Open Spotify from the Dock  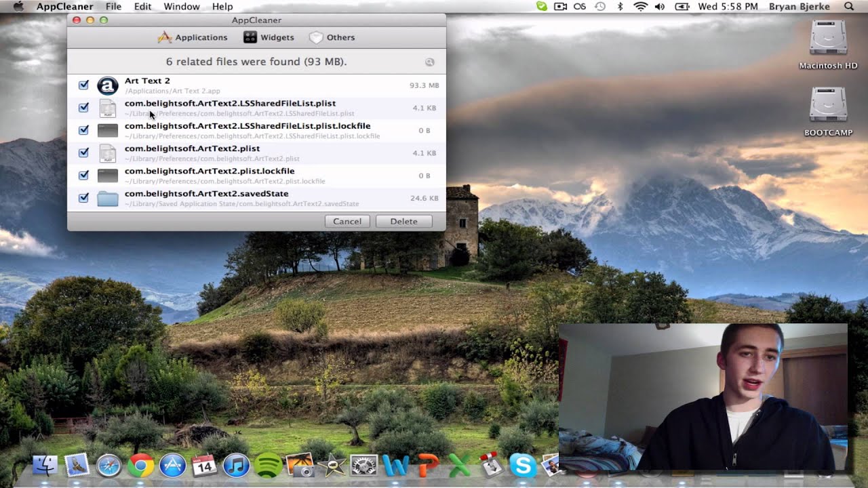click(x=268, y=466)
